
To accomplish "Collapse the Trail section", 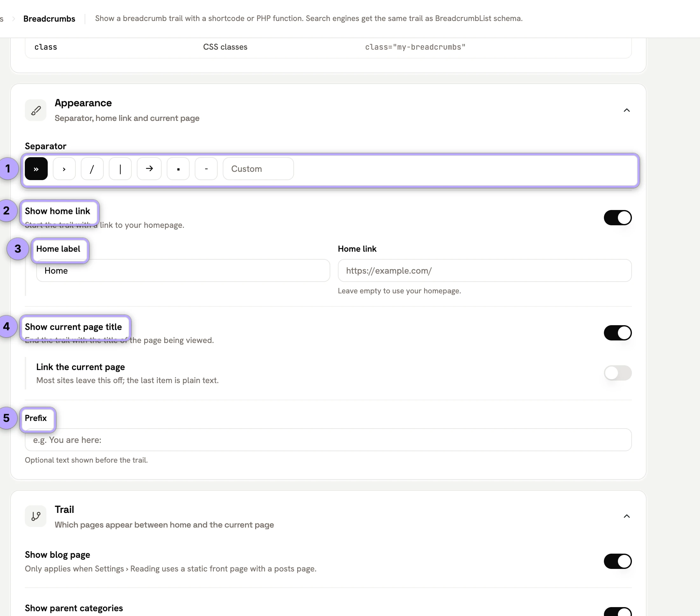I will coord(627,516).
